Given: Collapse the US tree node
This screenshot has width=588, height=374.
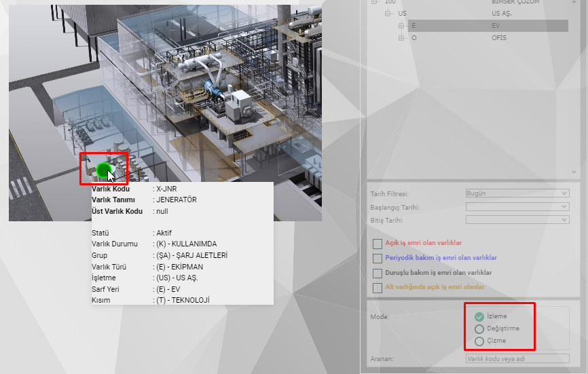Looking at the screenshot, I should click(x=388, y=14).
